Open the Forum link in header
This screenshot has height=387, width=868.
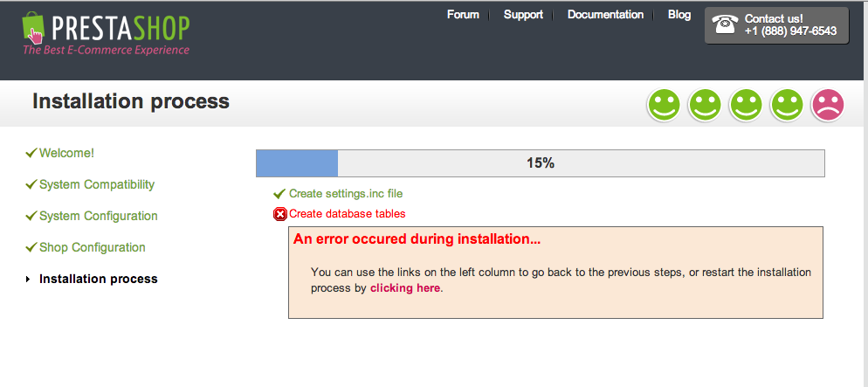tap(463, 15)
